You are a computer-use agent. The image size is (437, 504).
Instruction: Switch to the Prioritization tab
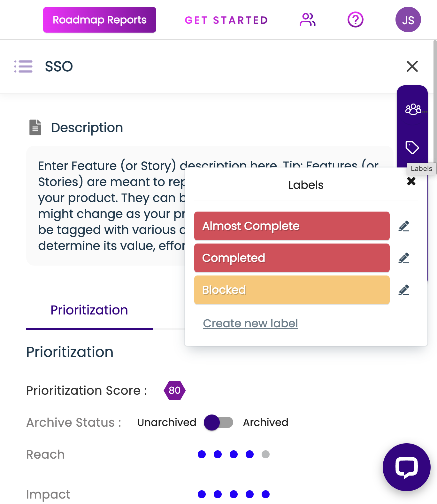(x=89, y=310)
